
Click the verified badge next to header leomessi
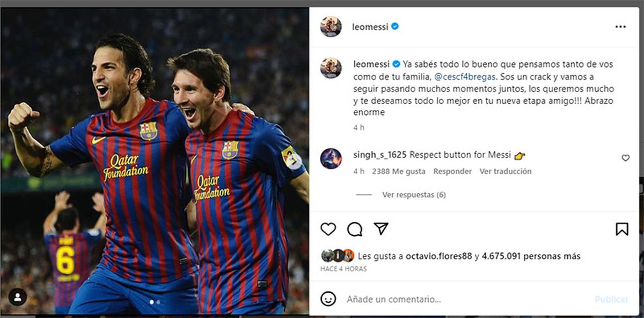395,26
